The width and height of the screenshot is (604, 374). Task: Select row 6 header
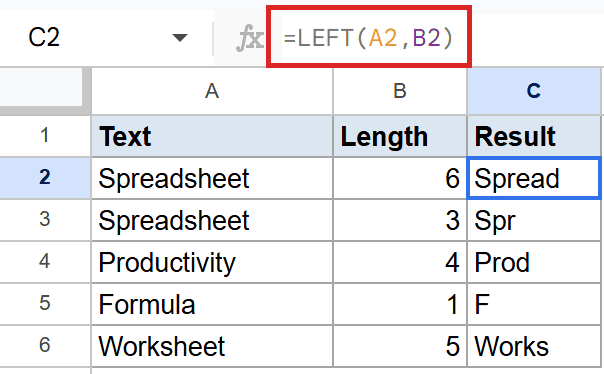pyautogui.click(x=45, y=345)
